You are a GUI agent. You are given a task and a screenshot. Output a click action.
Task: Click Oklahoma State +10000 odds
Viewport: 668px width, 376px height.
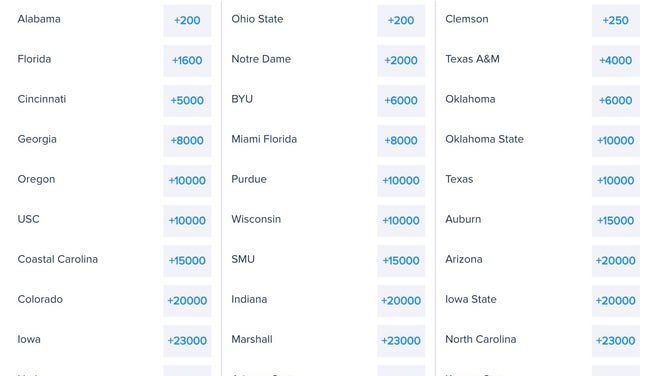[x=616, y=141]
